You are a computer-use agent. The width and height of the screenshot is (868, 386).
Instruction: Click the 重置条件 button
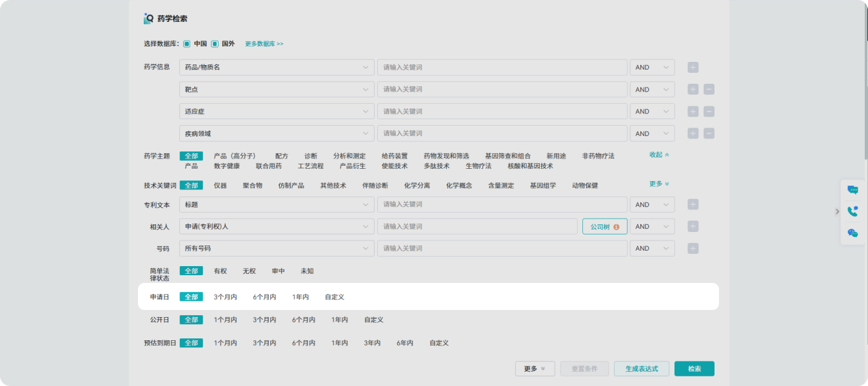(x=585, y=369)
